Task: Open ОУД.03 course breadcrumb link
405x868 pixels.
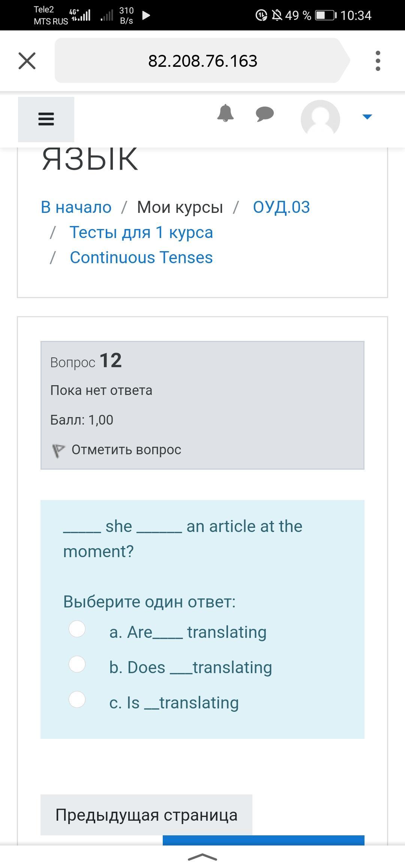Action: tap(281, 207)
